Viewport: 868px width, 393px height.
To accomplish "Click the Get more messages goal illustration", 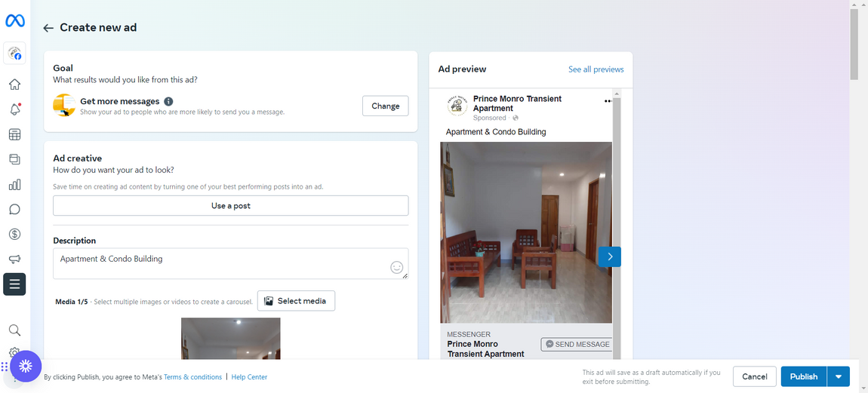I will (64, 105).
